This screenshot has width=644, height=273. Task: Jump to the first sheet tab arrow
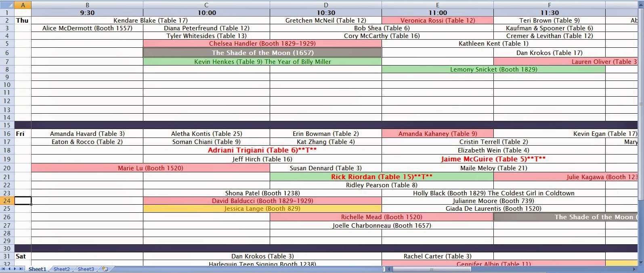[4, 269]
